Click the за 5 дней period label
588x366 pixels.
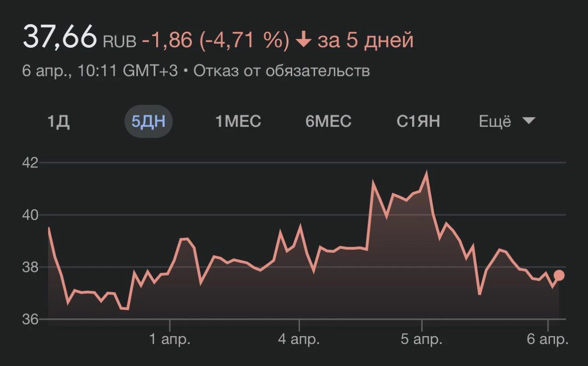[x=366, y=40]
